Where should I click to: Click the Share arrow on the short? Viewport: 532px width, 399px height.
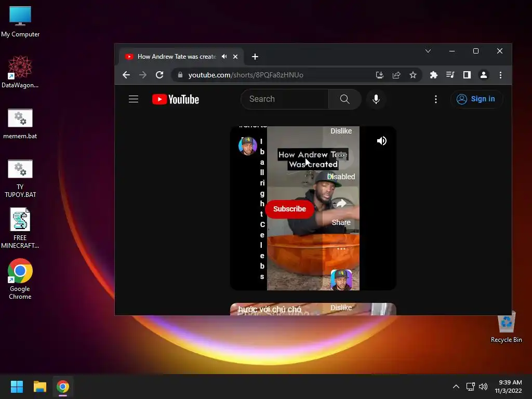tap(341, 204)
